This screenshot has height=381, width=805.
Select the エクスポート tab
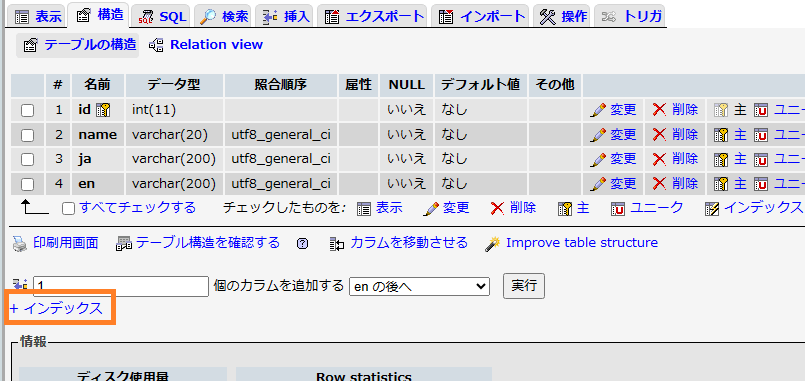(x=373, y=16)
